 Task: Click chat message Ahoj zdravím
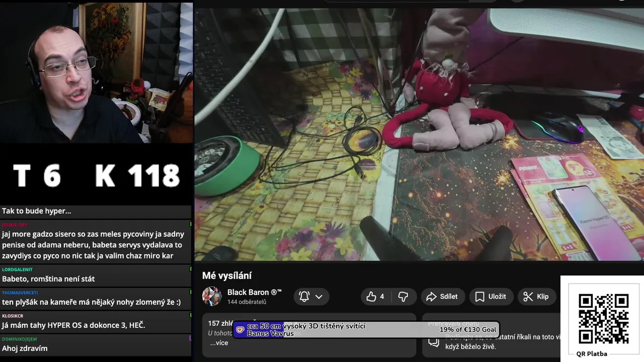25,348
